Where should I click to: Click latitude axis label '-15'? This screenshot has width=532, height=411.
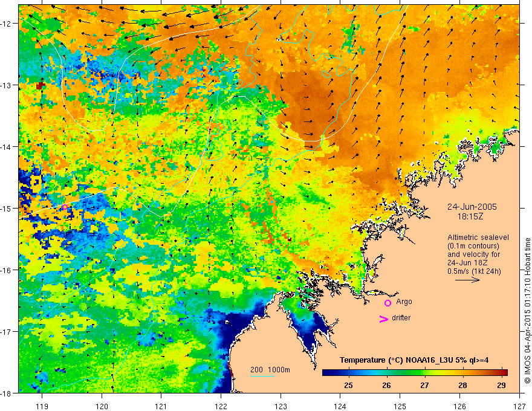point(7,208)
